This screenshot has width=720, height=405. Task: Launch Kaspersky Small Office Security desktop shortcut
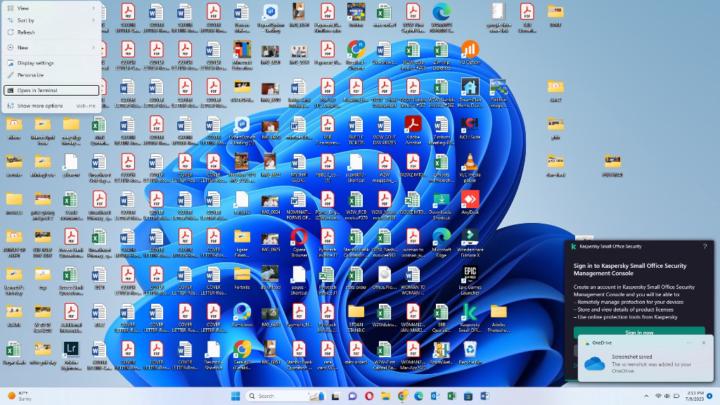[x=470, y=312]
